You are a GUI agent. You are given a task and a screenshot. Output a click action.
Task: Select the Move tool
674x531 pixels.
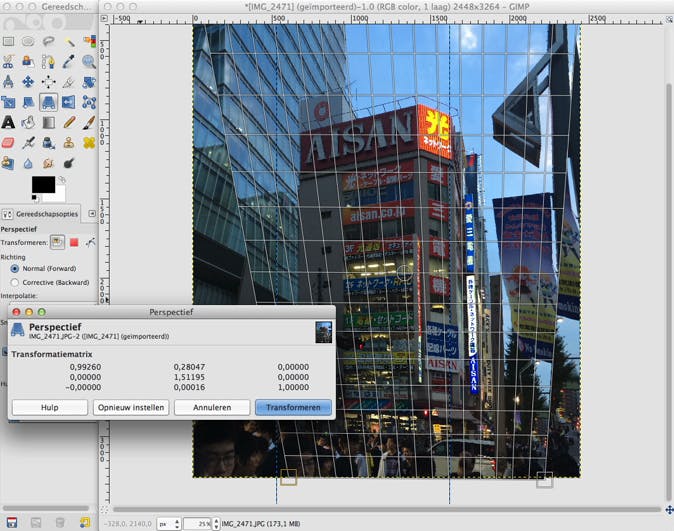[x=28, y=82]
